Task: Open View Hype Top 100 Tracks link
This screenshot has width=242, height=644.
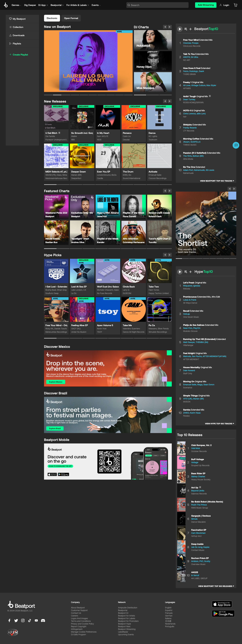Action: [x=219, y=423]
